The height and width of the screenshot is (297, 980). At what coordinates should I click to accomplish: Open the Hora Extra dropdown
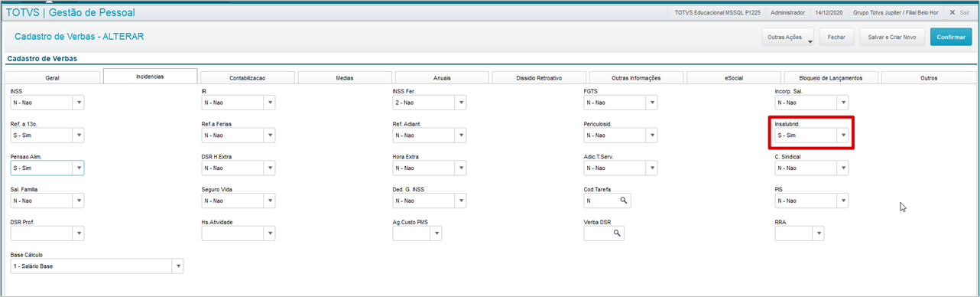pyautogui.click(x=460, y=168)
